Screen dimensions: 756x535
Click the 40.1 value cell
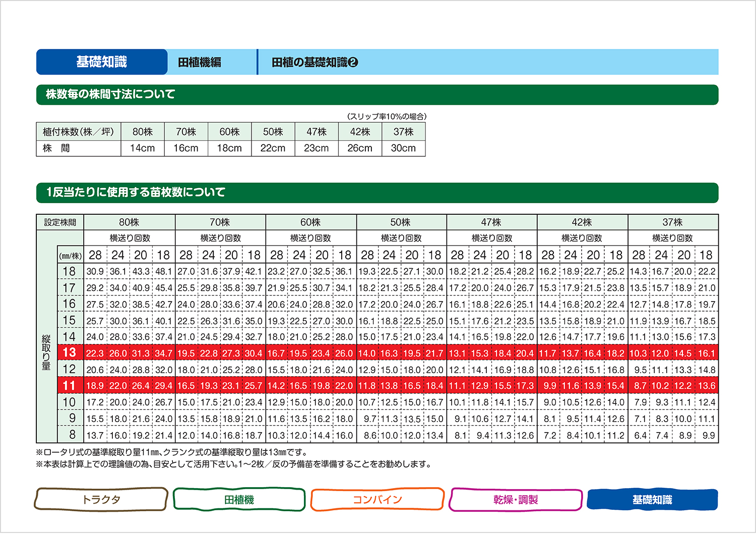click(163, 321)
